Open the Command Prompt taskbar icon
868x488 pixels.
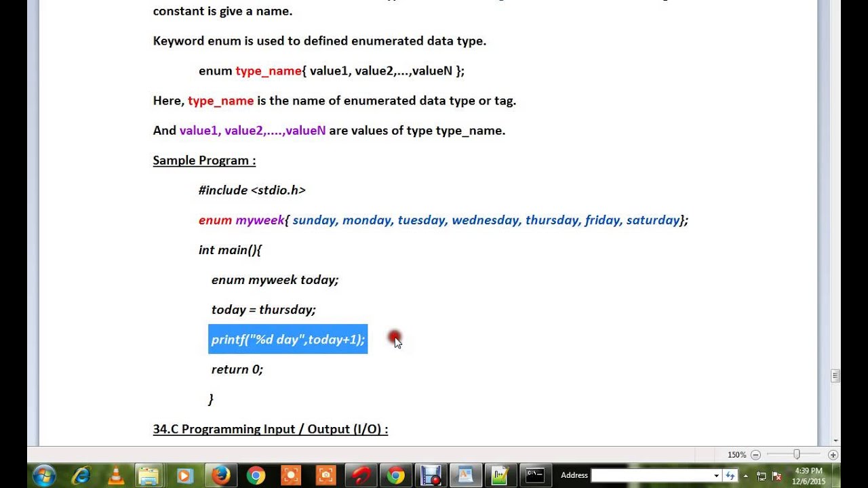coord(535,476)
